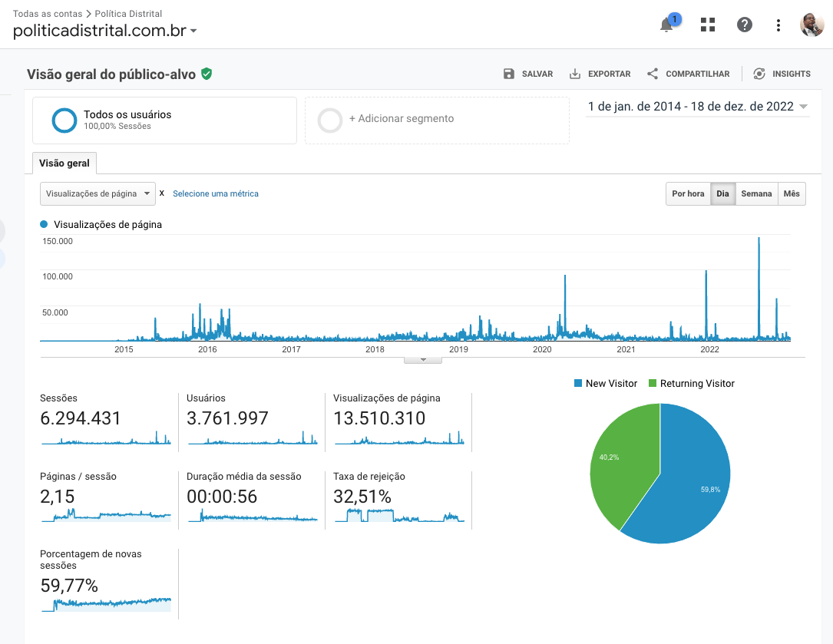Open the Insights panel
Viewport: 833px width, 644px height.
tap(782, 74)
